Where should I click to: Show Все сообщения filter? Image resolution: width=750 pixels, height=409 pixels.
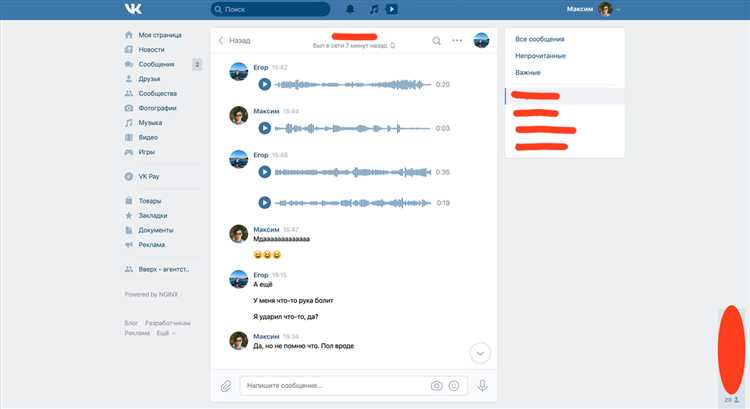[x=540, y=39]
